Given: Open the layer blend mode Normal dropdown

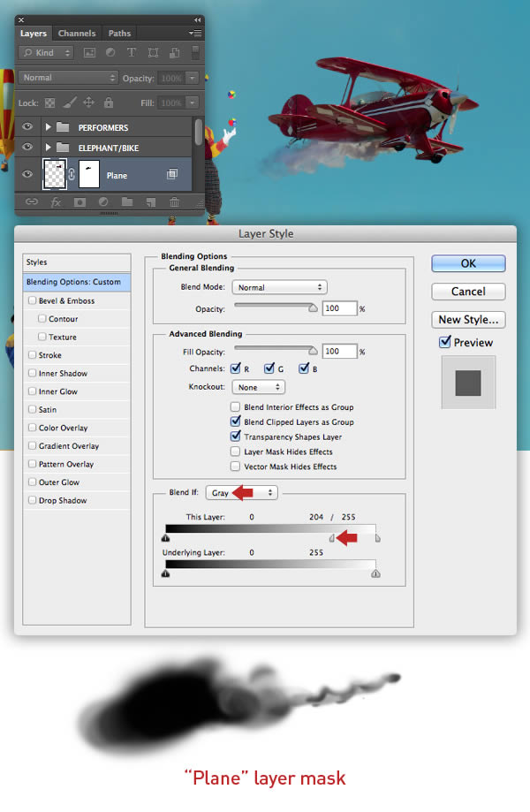Looking at the screenshot, I should [68, 78].
